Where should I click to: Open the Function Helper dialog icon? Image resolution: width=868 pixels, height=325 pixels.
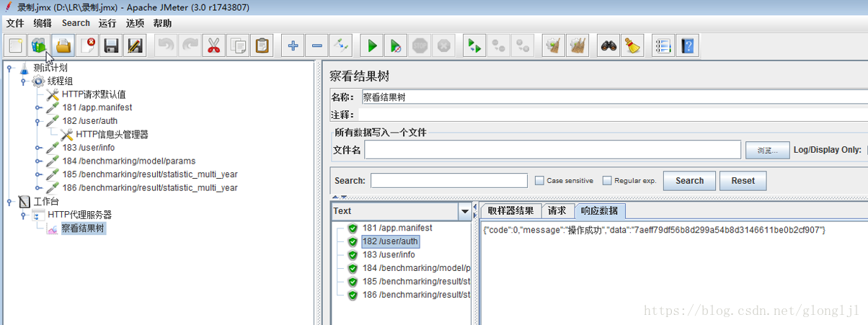click(x=663, y=46)
